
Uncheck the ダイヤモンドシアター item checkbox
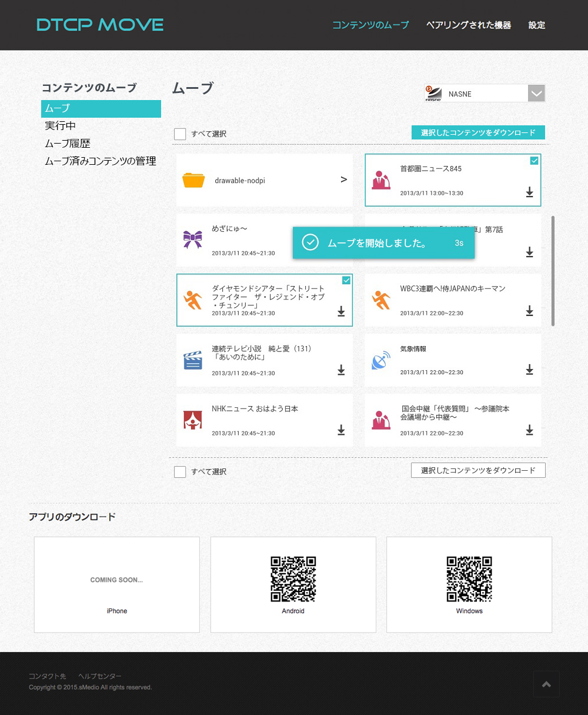coord(346,280)
